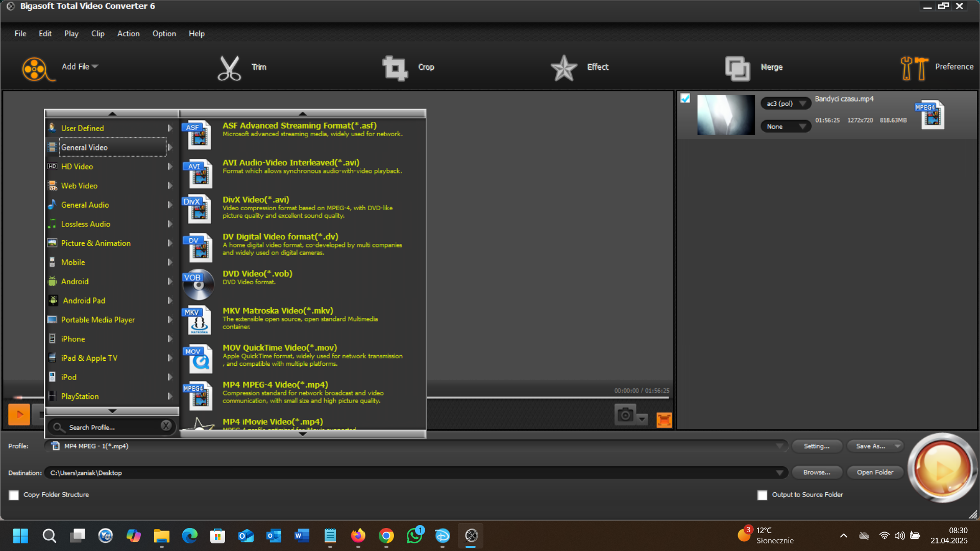Open Word from the taskbar
The width and height of the screenshot is (980, 551).
[302, 536]
